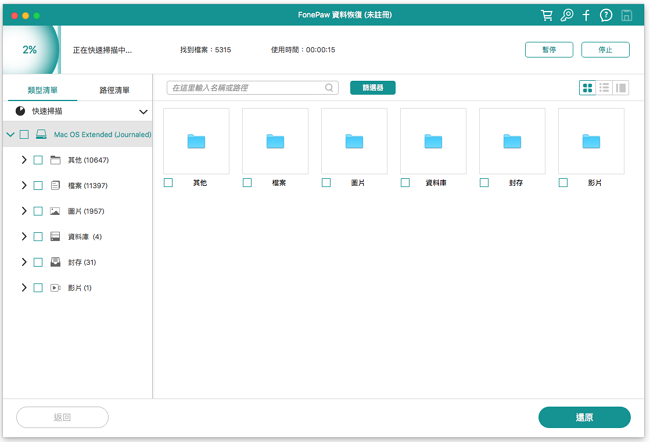Click the 封存 archive icon in sidebar
Screen dimensions: 650x442
tap(55, 262)
